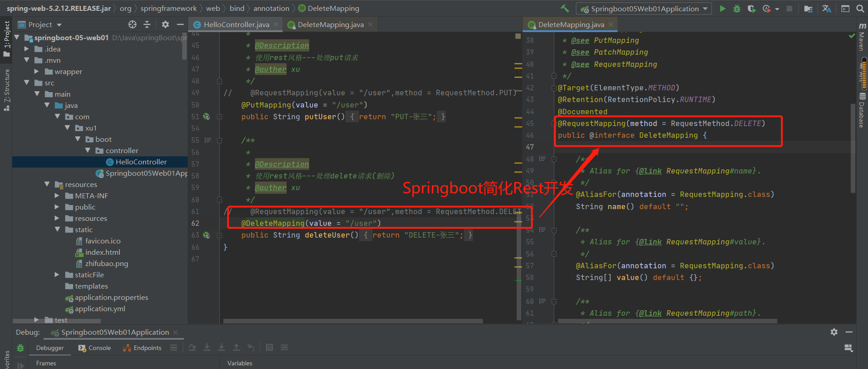Click Evaluate Expression calculator icon
868x369 pixels.
click(269, 347)
